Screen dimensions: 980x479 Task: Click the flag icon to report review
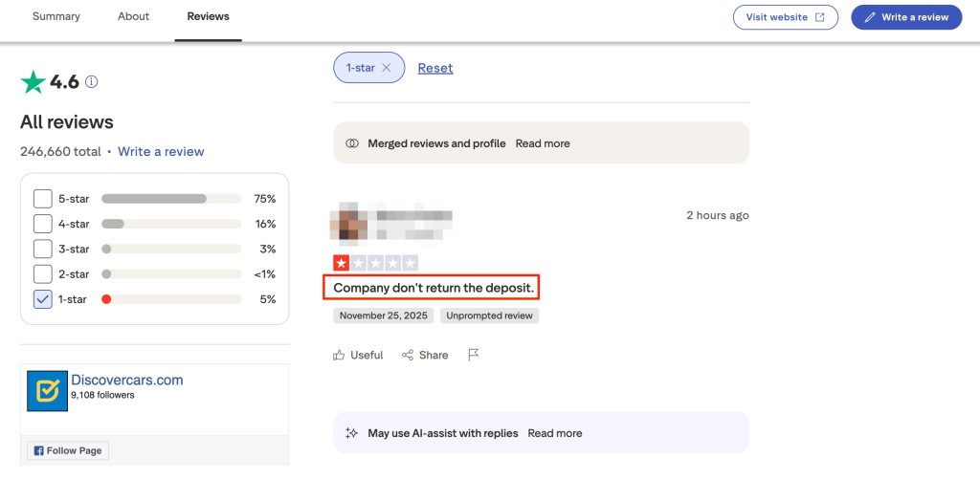pos(473,355)
